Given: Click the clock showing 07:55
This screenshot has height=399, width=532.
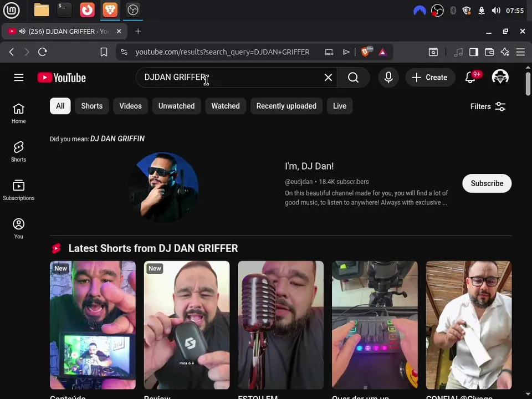Looking at the screenshot, I should coord(515,11).
